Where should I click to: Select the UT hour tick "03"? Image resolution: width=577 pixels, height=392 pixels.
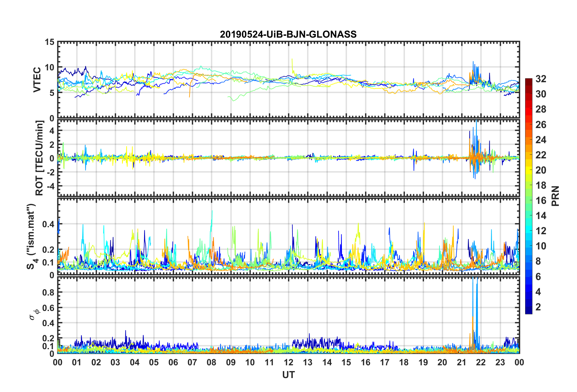(115, 362)
